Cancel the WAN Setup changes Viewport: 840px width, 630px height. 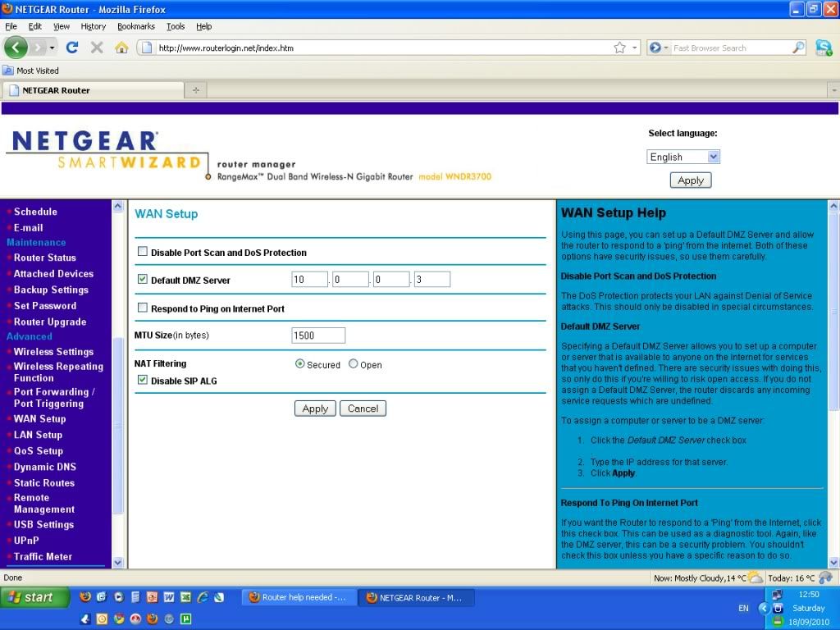tap(363, 409)
